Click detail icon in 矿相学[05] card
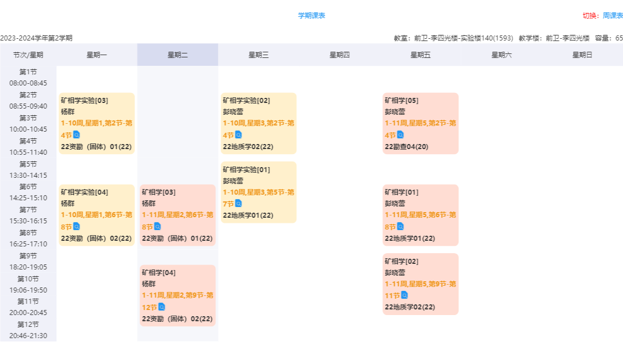This screenshot has height=364, width=623. [x=400, y=135]
